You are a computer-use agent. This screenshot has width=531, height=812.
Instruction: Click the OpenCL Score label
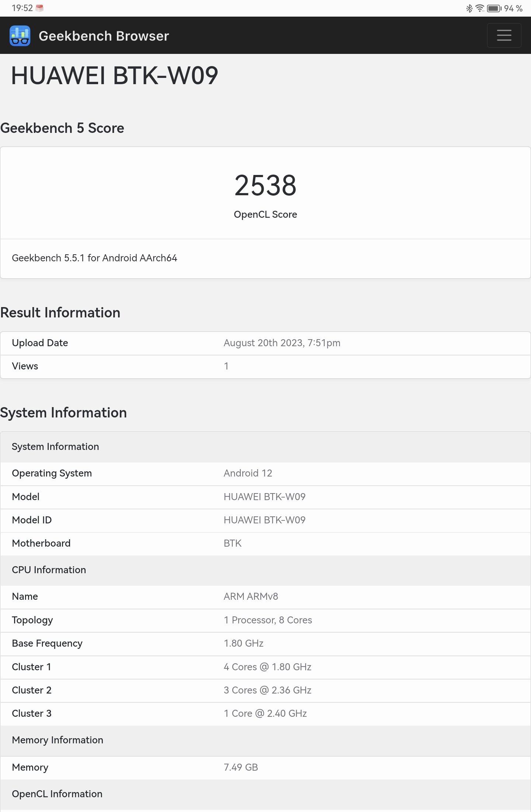click(265, 214)
